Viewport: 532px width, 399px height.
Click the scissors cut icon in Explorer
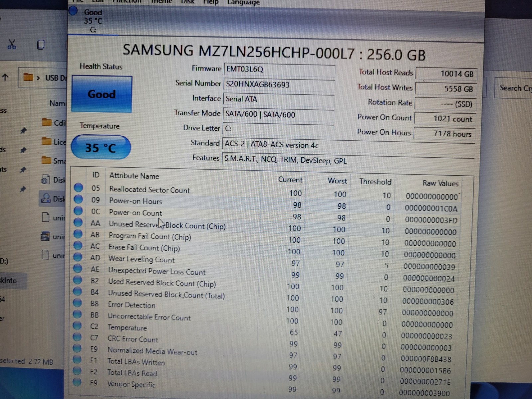pos(12,45)
